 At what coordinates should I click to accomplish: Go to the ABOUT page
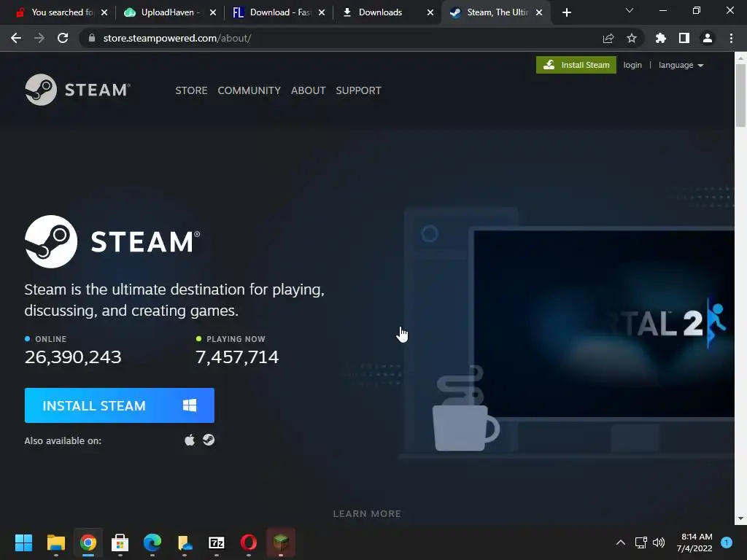point(309,90)
